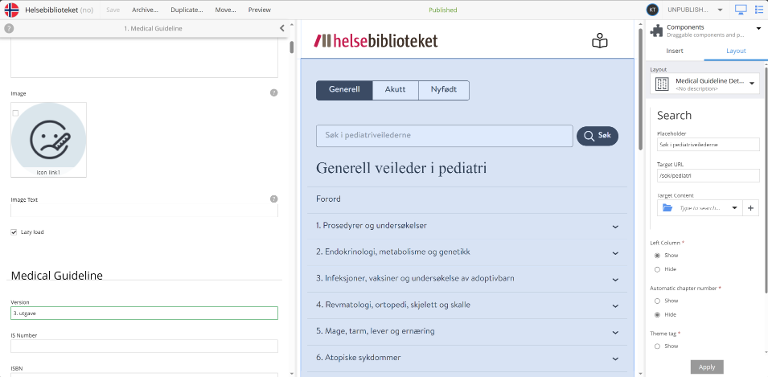Click the Placeholder input field
The height and width of the screenshot is (377, 768).
(x=708, y=144)
